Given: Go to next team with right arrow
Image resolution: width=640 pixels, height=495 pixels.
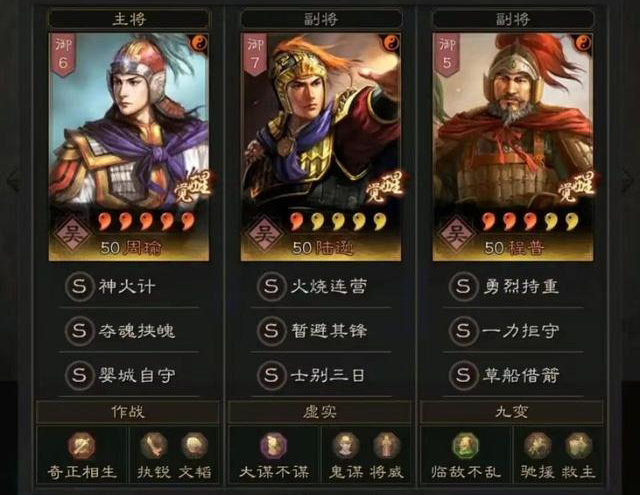Looking at the screenshot, I should coord(627,180).
